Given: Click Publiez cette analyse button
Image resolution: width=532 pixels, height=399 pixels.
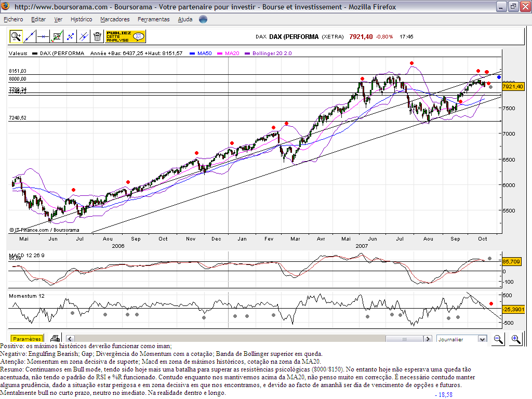Looking at the screenshot, I should 126,36.
